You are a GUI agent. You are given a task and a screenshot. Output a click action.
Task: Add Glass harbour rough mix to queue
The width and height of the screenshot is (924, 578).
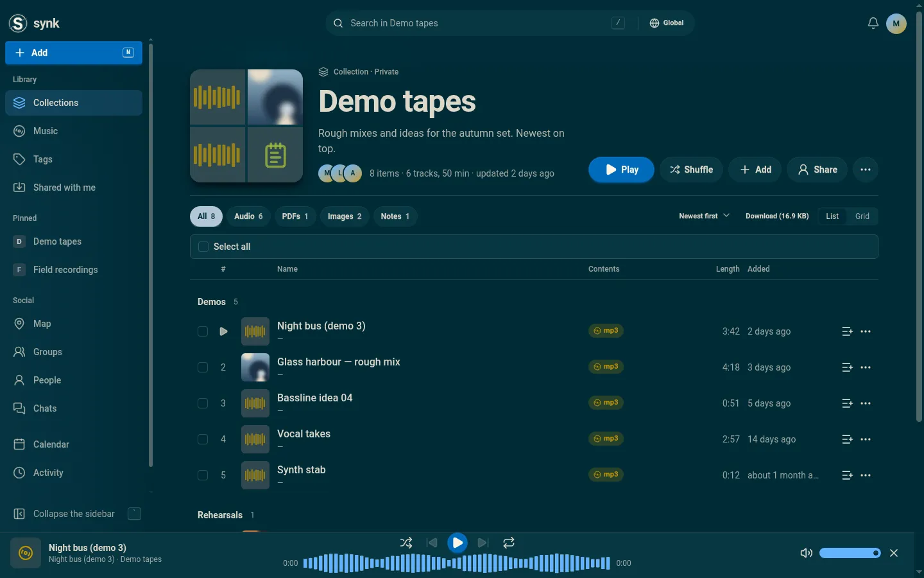847,367
